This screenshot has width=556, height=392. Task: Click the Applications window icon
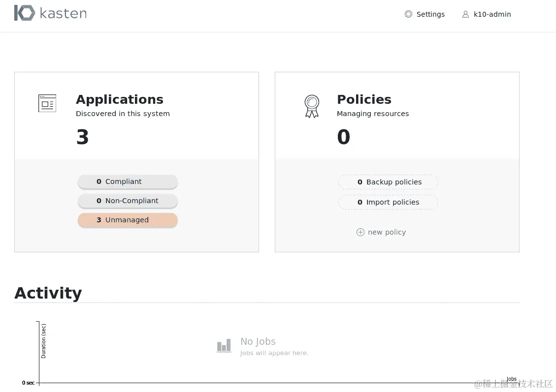pyautogui.click(x=47, y=103)
